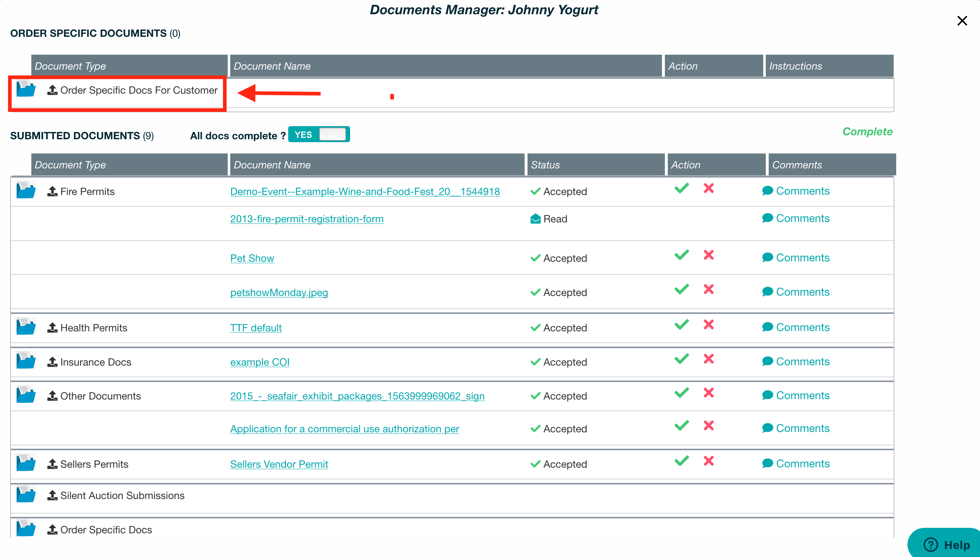Click the Insurance Docs document type label
The image size is (980, 557).
pos(95,362)
